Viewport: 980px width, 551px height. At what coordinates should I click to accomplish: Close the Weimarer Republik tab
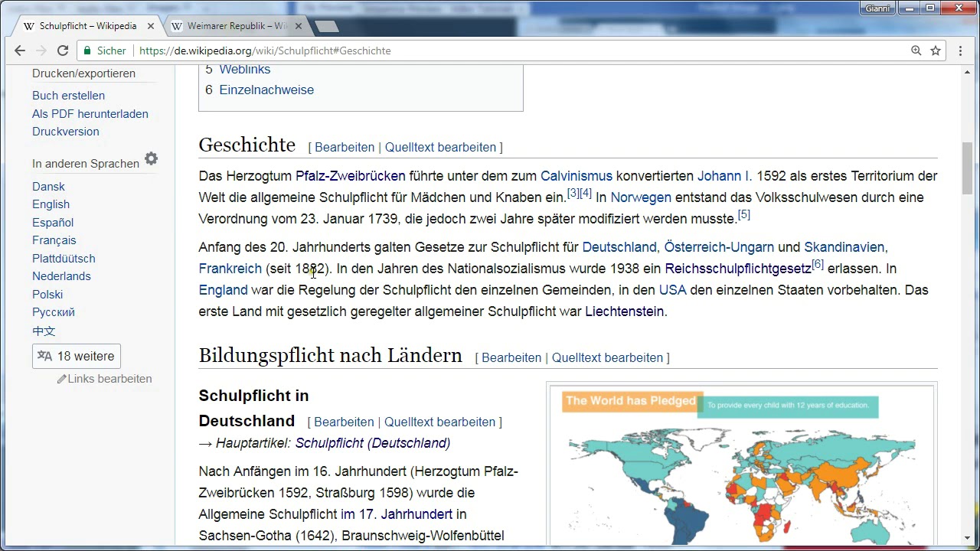click(x=299, y=26)
